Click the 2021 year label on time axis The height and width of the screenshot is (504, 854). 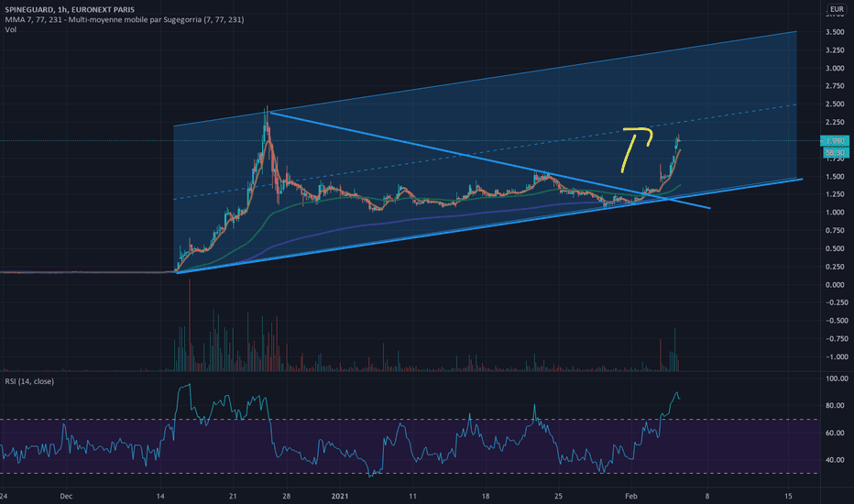tap(340, 497)
